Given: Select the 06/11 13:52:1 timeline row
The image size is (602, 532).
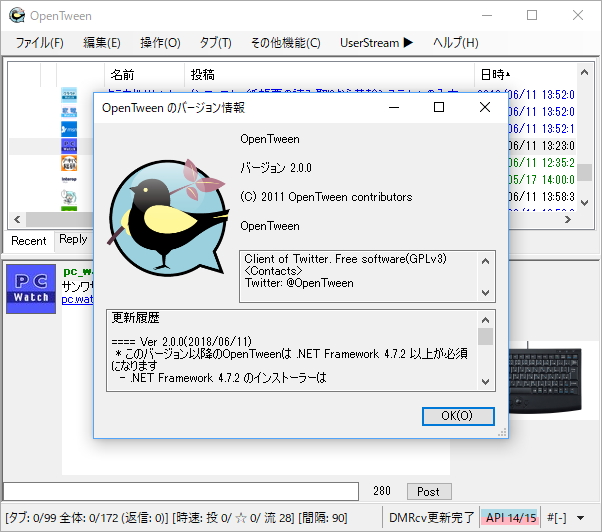Looking at the screenshot, I should (541, 129).
